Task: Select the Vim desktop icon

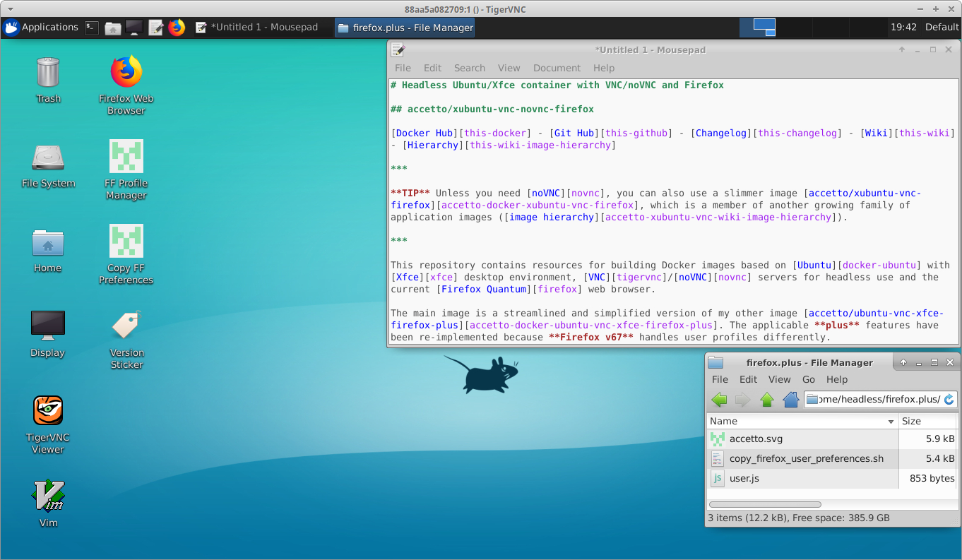Action: [x=48, y=504]
